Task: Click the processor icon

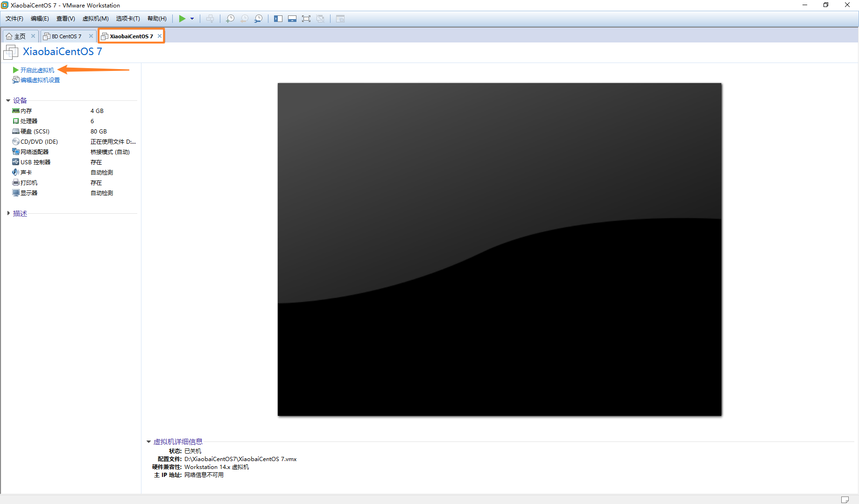Action: tap(16, 121)
